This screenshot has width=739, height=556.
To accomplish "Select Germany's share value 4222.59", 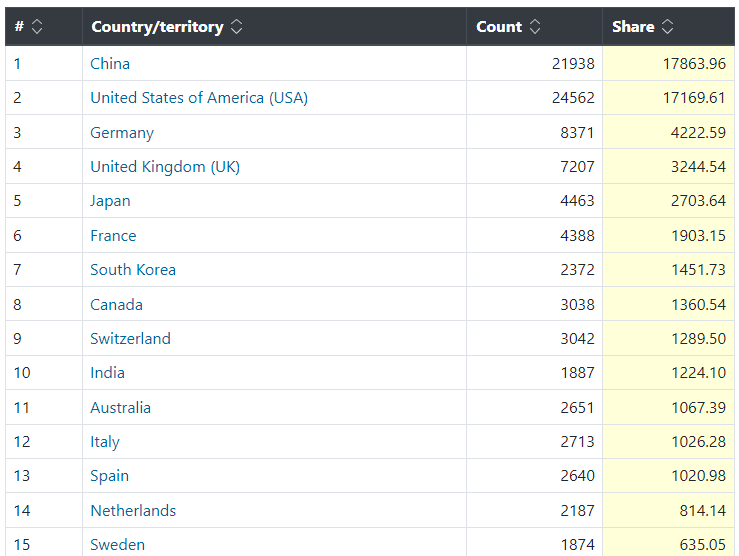I will coord(698,133).
